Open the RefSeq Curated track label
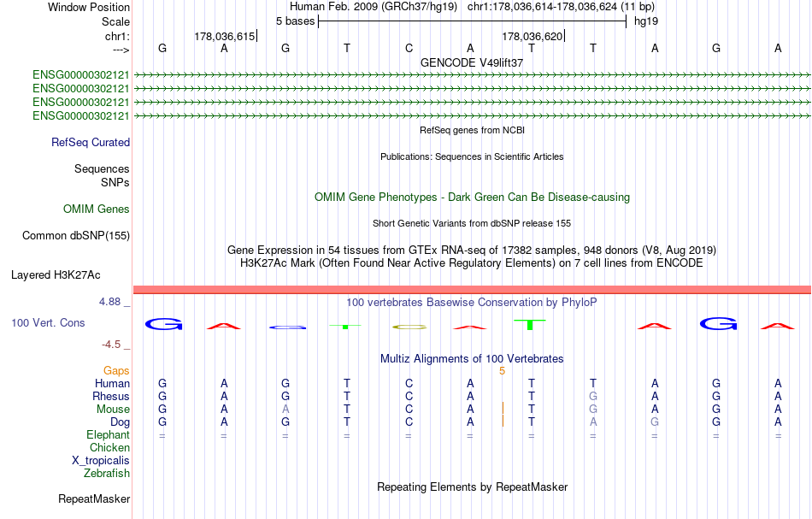Image resolution: width=812 pixels, height=519 pixels. coord(91,143)
